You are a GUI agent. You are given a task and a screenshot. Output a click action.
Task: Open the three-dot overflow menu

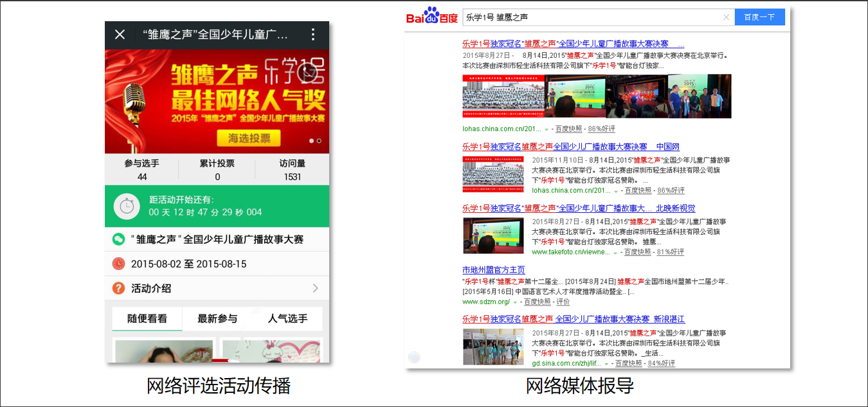click(313, 35)
